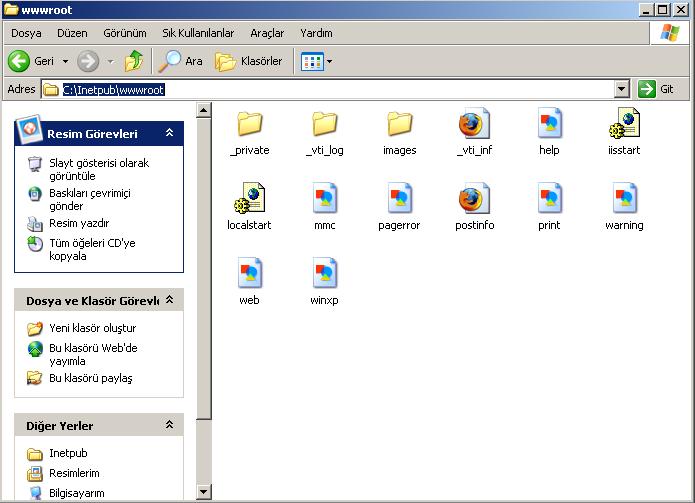The width and height of the screenshot is (695, 503).
Task: Click the task pane scroll up arrow
Action: (x=203, y=110)
